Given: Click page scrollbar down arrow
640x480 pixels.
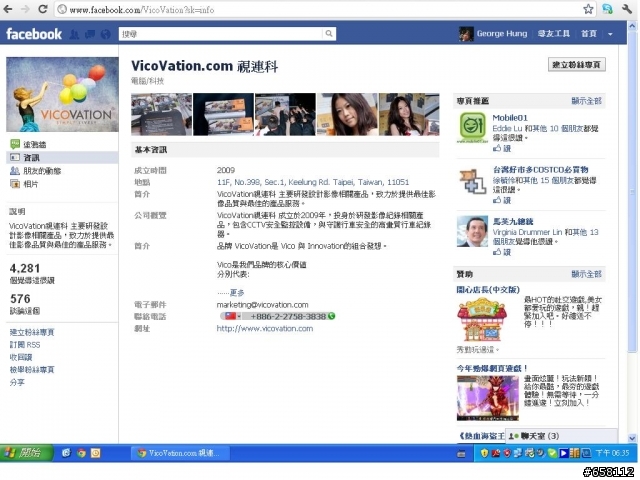Looking at the screenshot, I should pyautogui.click(x=632, y=438).
